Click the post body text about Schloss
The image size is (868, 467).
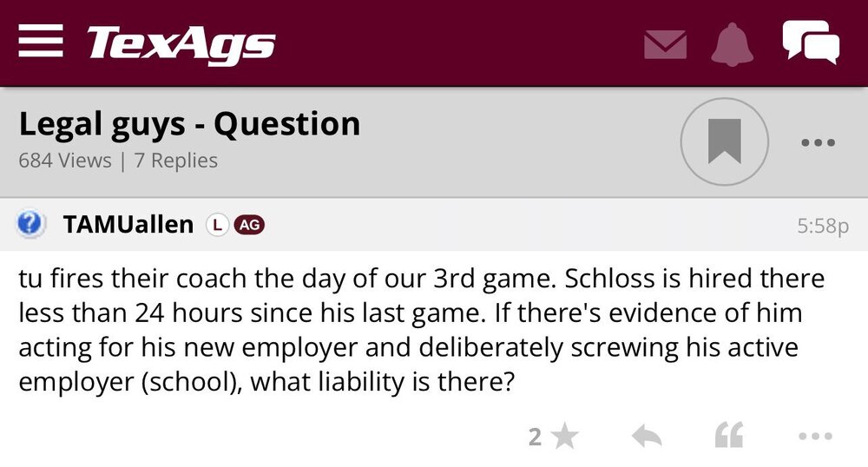tap(421, 331)
